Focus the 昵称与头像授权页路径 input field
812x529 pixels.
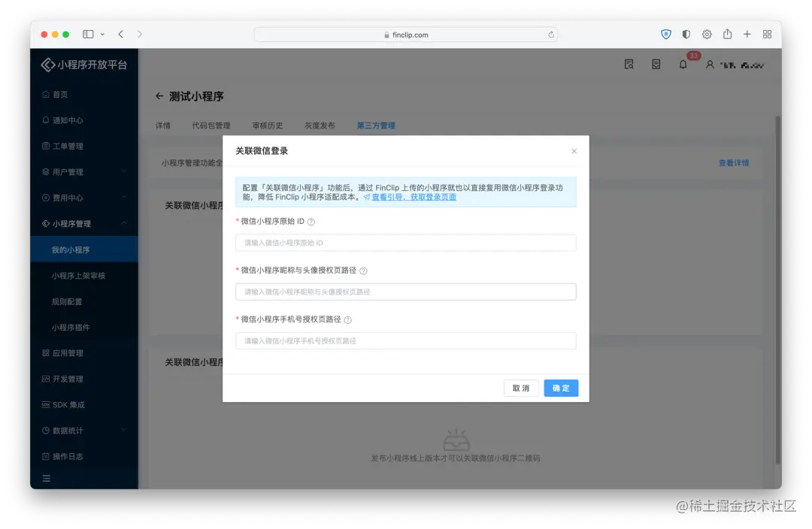405,292
